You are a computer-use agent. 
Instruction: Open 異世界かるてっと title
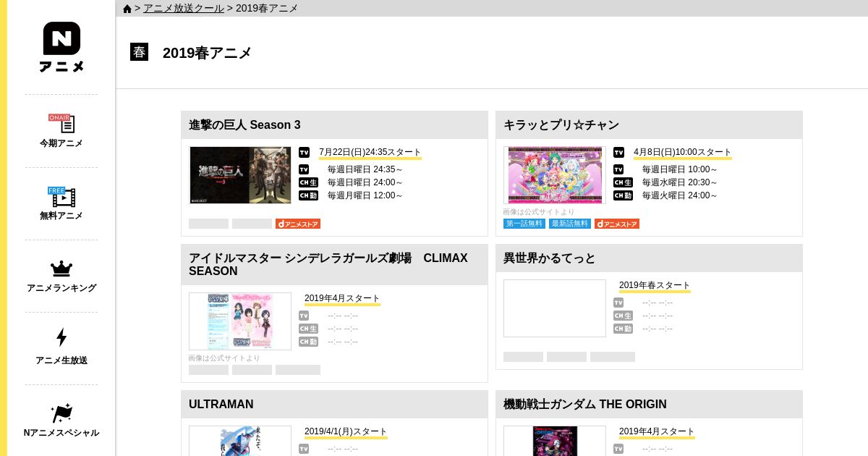coord(550,258)
